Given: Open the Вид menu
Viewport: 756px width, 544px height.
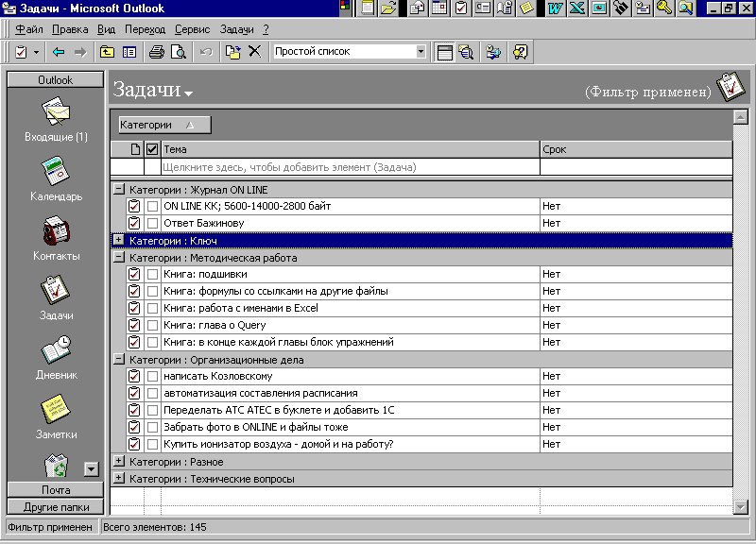Looking at the screenshot, I should tap(106, 29).
